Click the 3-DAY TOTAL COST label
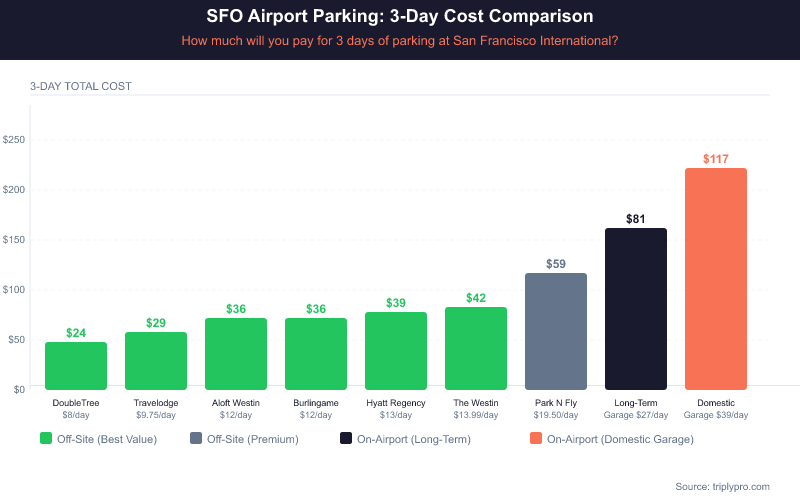The image size is (800, 500). [x=81, y=86]
